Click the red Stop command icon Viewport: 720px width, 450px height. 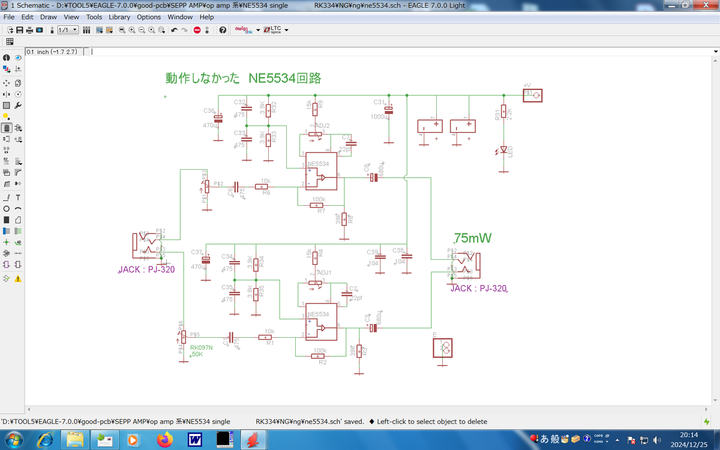pos(197,30)
